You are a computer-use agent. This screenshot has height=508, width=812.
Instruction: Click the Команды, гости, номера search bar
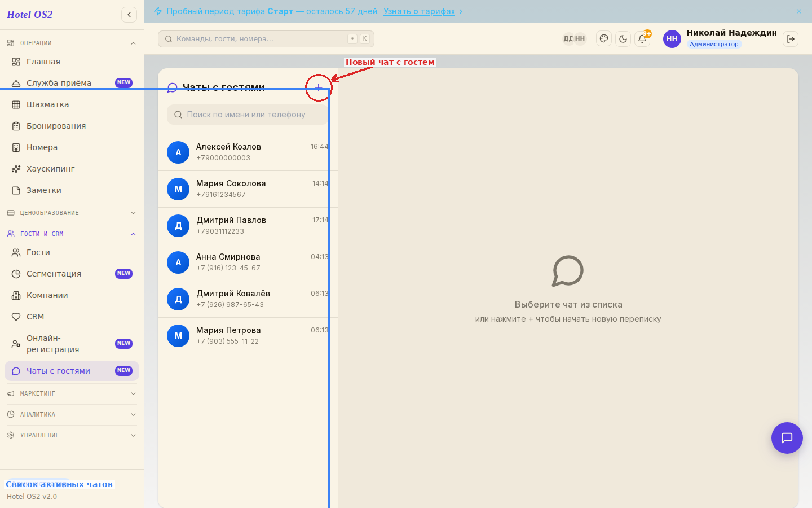[266, 39]
